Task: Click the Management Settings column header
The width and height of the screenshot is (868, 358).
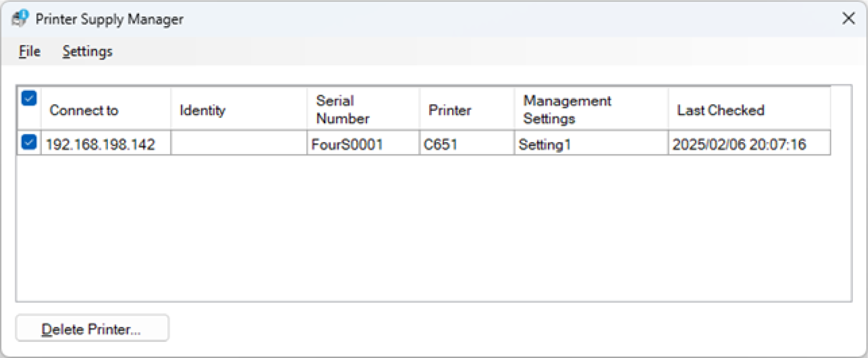Action: (x=567, y=110)
